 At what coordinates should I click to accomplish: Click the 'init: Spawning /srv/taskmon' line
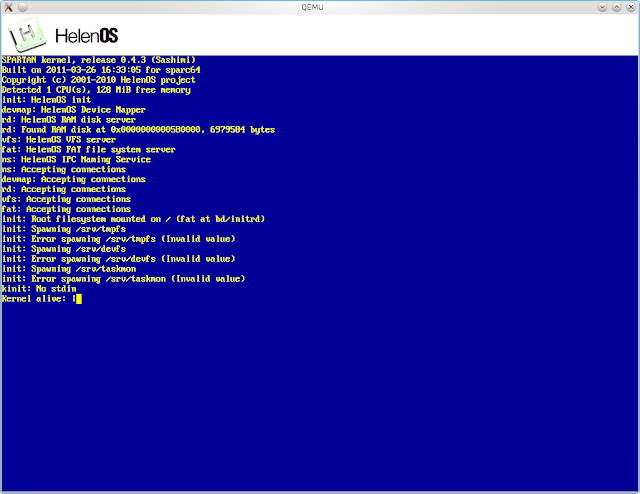point(69,269)
